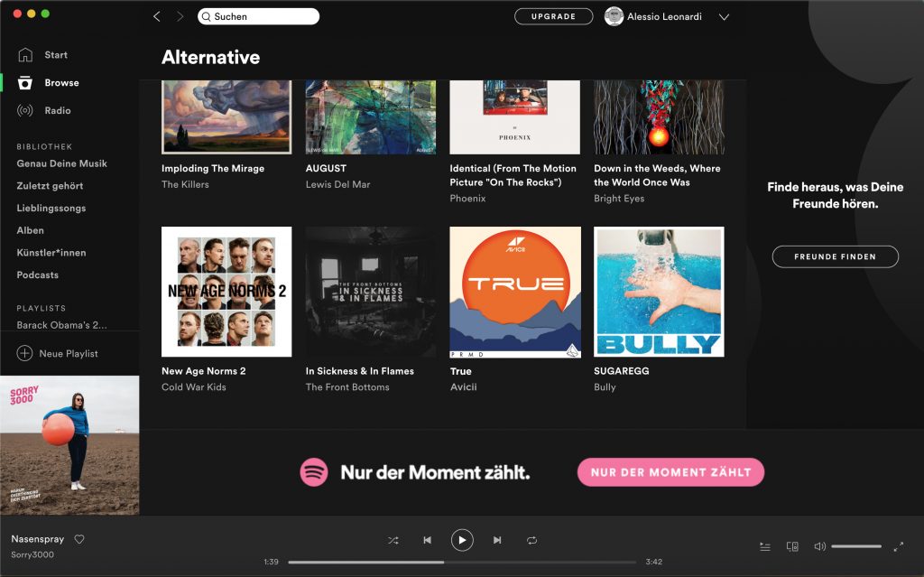Viewport: 924px width, 577px height.
Task: Like Nasenspray with the heart icon
Action: pyautogui.click(x=79, y=539)
